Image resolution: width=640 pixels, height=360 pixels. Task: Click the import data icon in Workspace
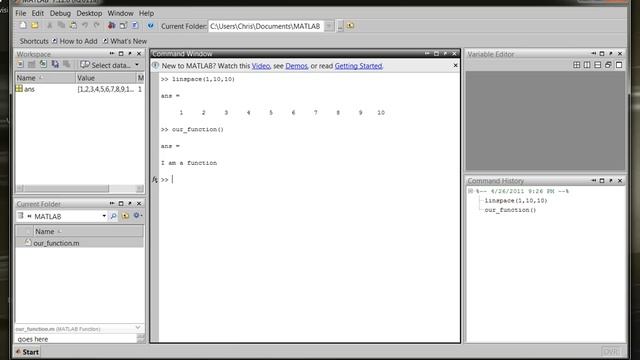pyautogui.click(x=43, y=64)
